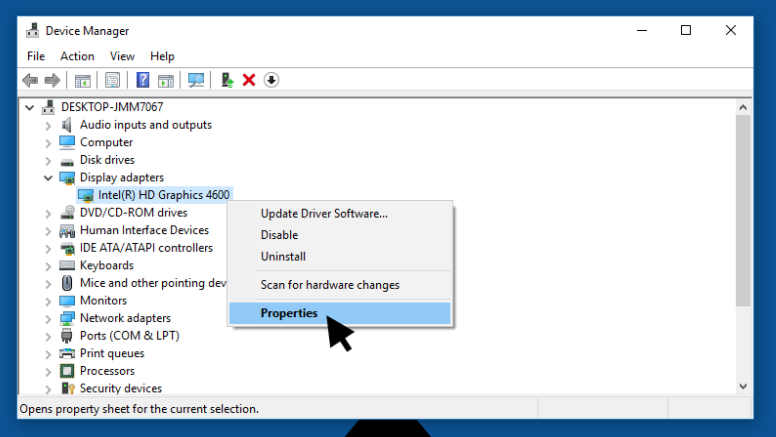Open the File menu
Screen dimensions: 776x437
pyautogui.click(x=36, y=56)
